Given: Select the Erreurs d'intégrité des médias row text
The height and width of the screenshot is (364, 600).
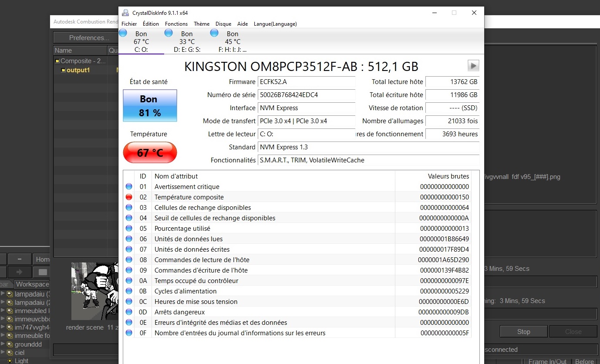Looking at the screenshot, I should tap(221, 323).
